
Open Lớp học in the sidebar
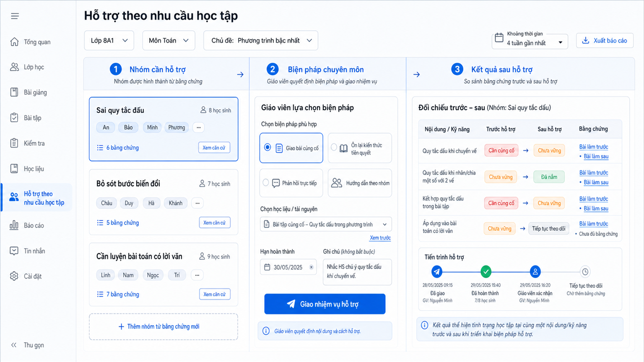coord(27,67)
